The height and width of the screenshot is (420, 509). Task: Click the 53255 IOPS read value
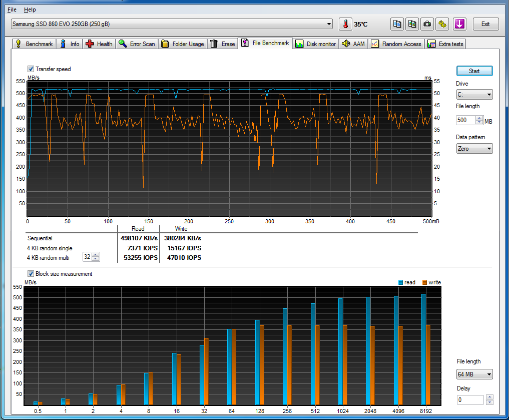(x=141, y=257)
